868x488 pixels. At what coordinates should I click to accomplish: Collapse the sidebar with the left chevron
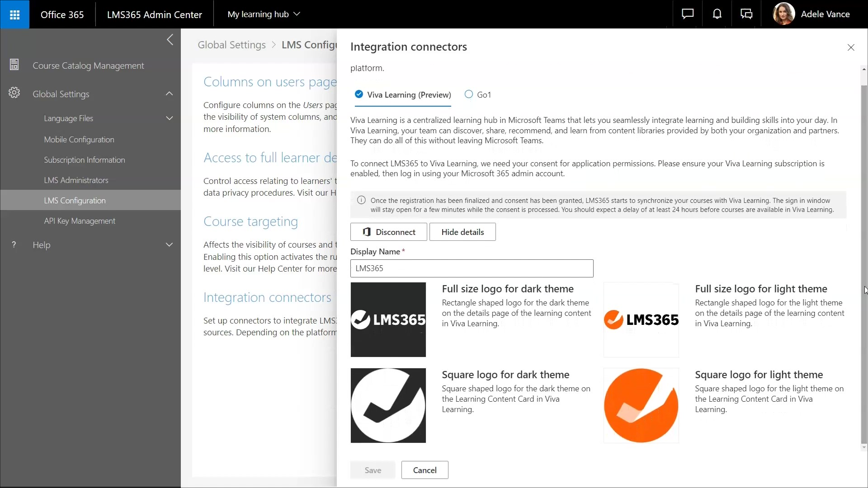point(170,40)
